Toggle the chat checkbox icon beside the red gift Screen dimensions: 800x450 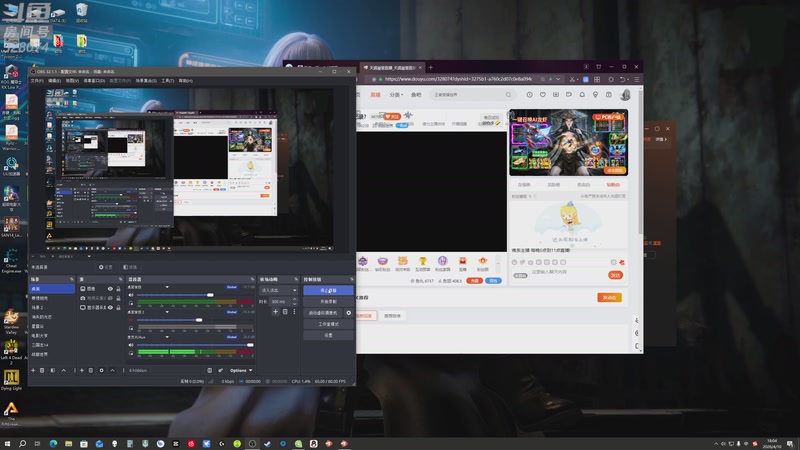614,262
